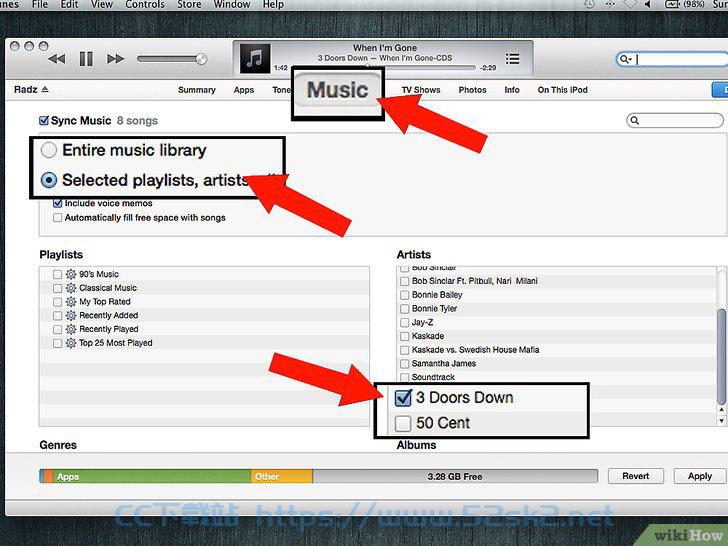Click the song playback progress bar
Screen dimensions: 728x546
pos(383,68)
